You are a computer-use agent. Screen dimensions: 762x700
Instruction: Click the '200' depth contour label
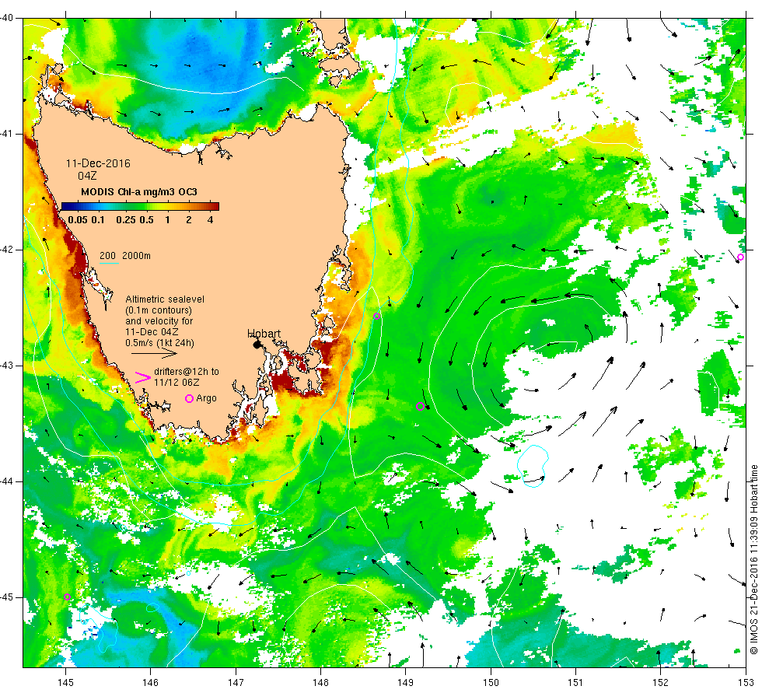(107, 256)
